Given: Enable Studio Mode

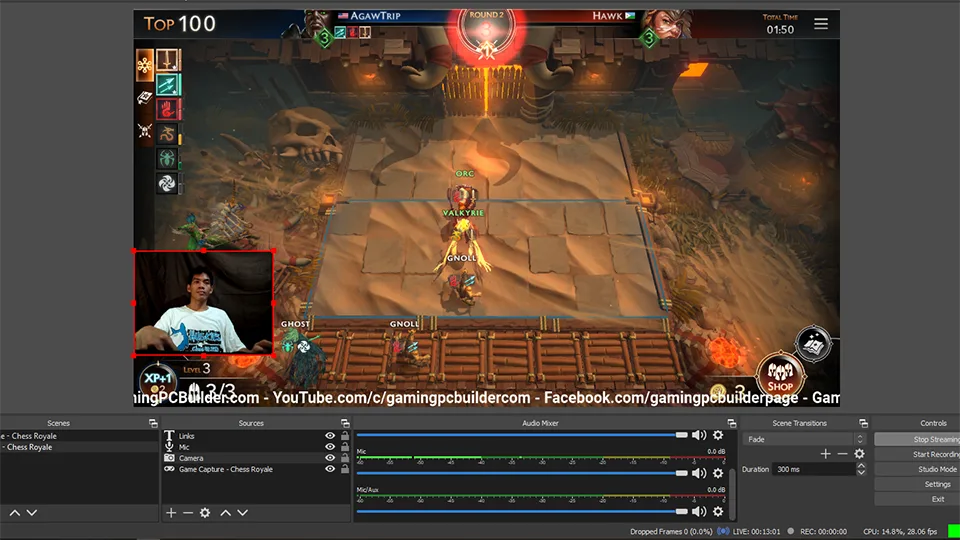Looking at the screenshot, I should point(917,469).
